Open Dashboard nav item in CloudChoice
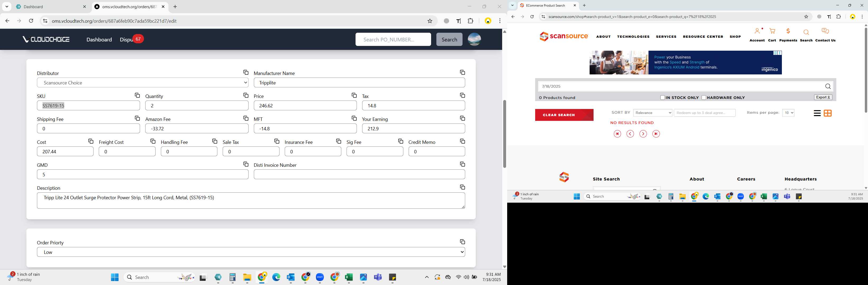This screenshot has width=868, height=285. coord(99,39)
